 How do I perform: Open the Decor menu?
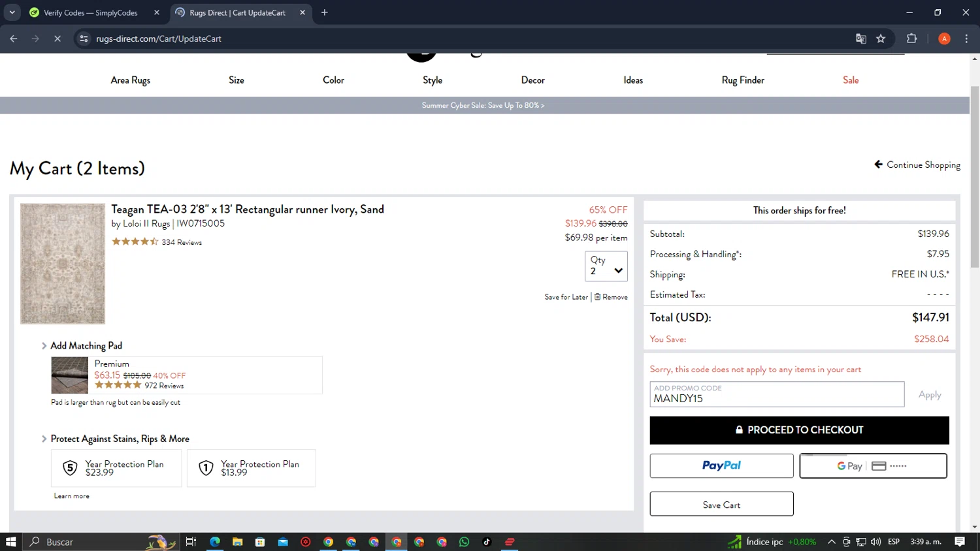pyautogui.click(x=533, y=80)
